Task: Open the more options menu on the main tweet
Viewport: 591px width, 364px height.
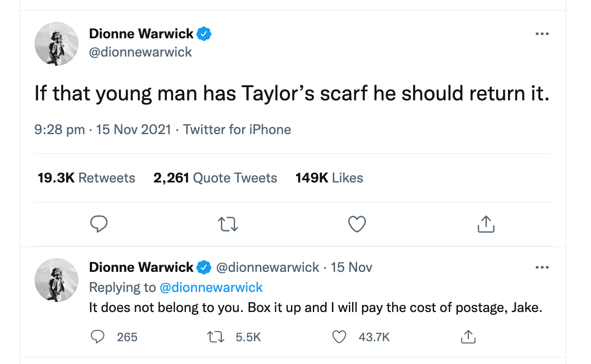Action: (x=542, y=33)
